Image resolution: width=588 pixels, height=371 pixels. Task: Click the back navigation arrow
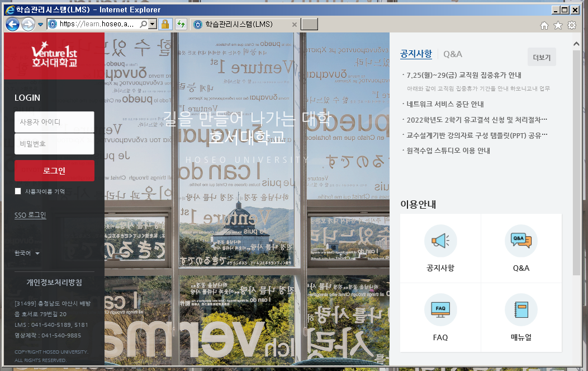point(12,25)
